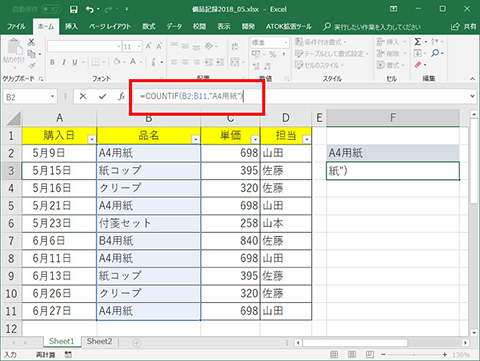Open the fill color bucket
480x361 pixels.
coord(117,62)
